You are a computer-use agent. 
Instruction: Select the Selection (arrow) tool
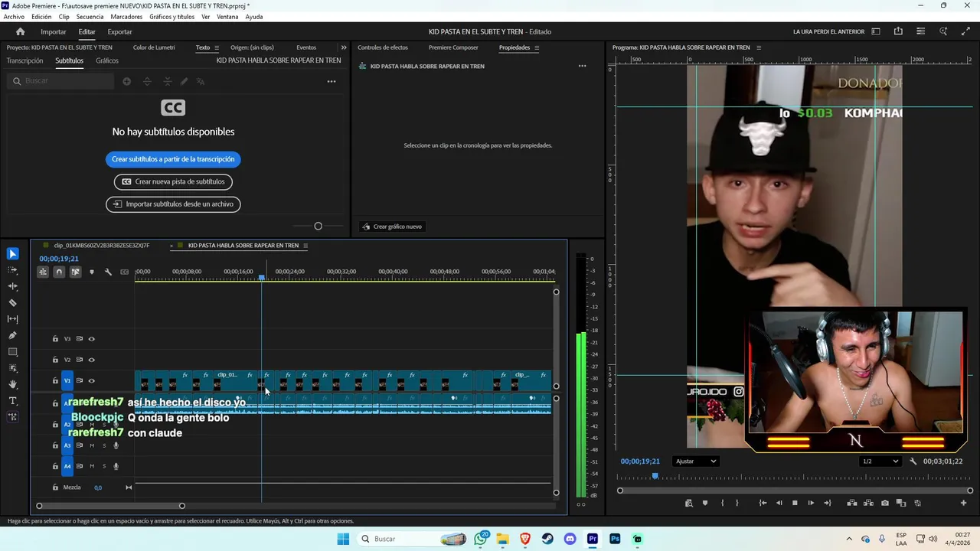(x=13, y=254)
